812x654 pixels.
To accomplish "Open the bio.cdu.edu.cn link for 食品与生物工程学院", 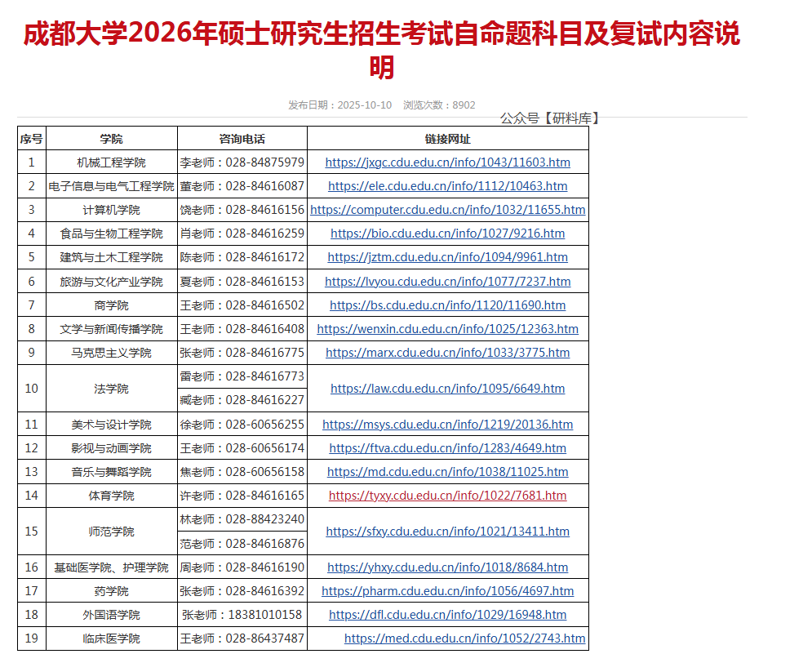I will (x=447, y=234).
